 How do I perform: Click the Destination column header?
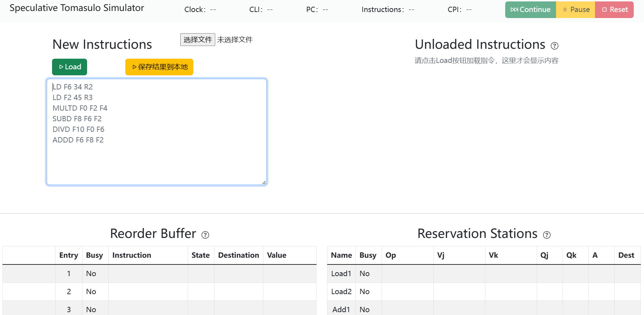click(x=239, y=255)
